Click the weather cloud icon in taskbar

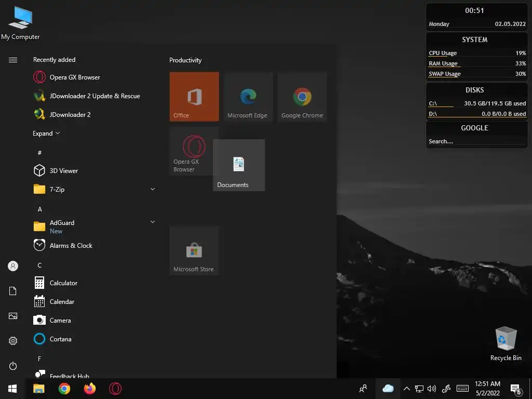coord(388,389)
